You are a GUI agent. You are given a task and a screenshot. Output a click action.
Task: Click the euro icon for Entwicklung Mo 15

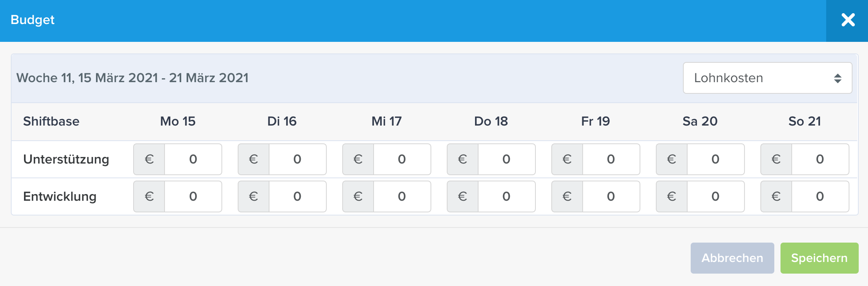149,196
